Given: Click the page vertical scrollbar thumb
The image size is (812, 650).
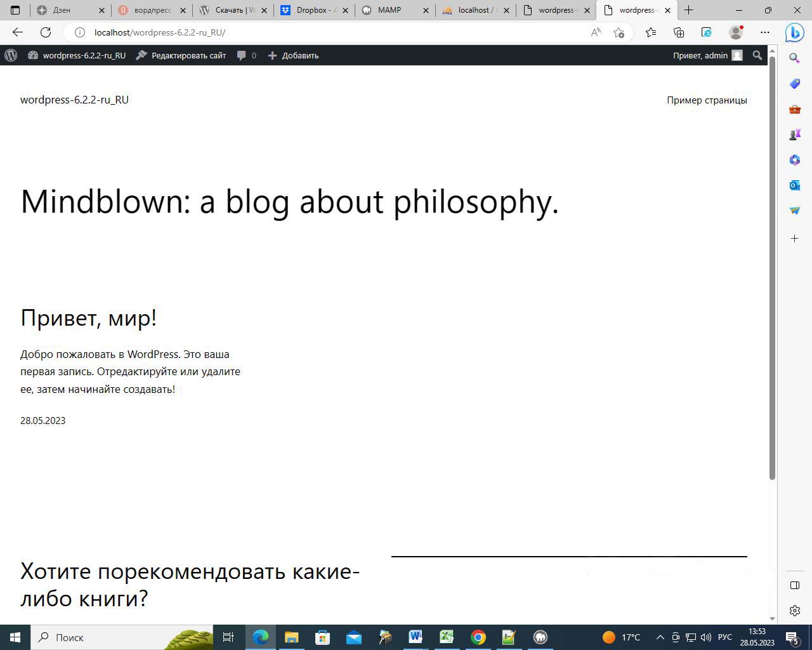Looking at the screenshot, I should pos(772,267).
